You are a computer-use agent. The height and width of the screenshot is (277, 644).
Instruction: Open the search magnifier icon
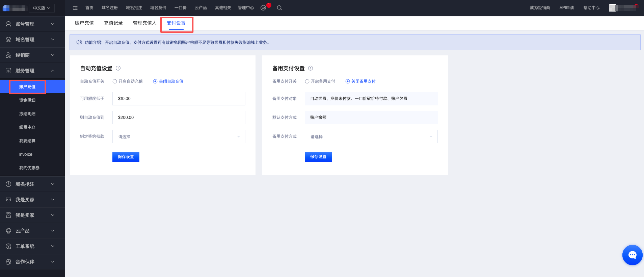(279, 8)
